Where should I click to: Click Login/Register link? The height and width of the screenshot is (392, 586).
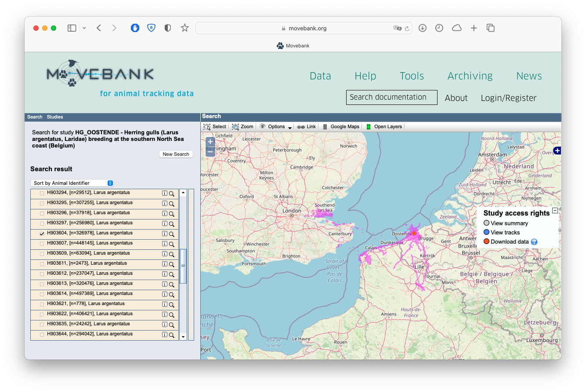[x=509, y=98]
